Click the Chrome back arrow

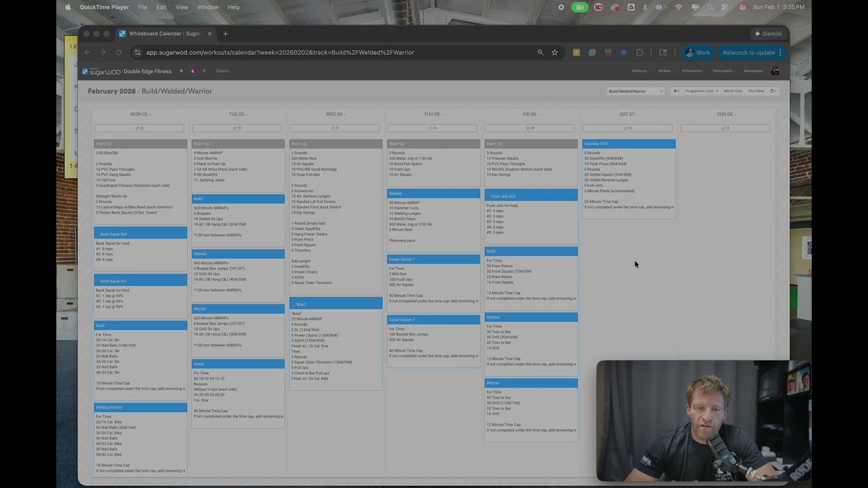(87, 52)
